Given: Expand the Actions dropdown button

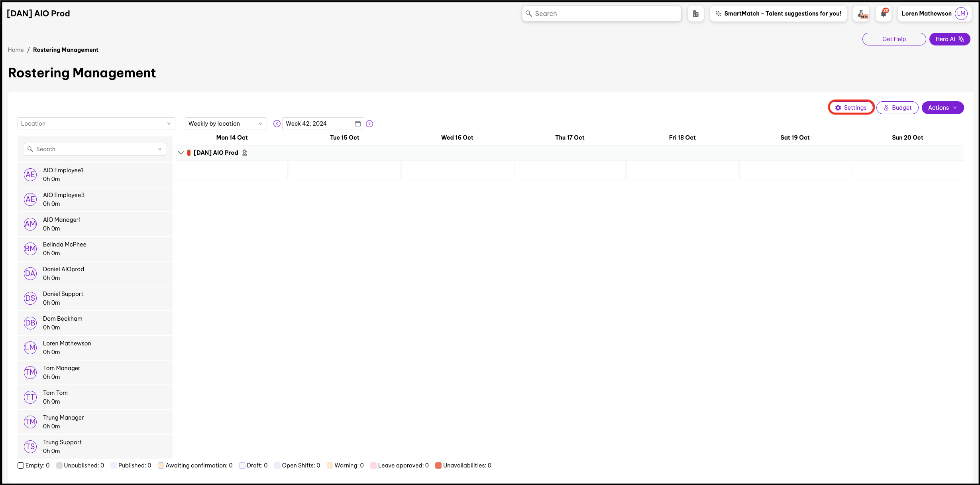Looking at the screenshot, I should [x=942, y=108].
